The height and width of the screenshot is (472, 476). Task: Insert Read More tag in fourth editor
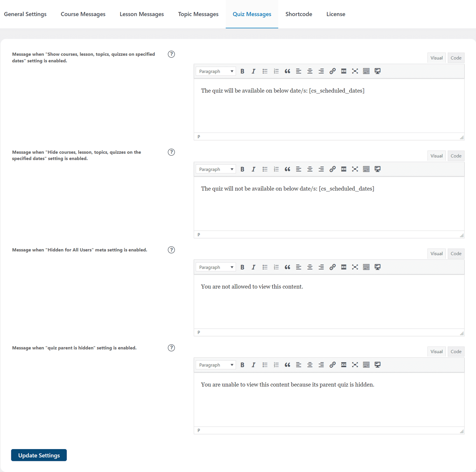[344, 365]
